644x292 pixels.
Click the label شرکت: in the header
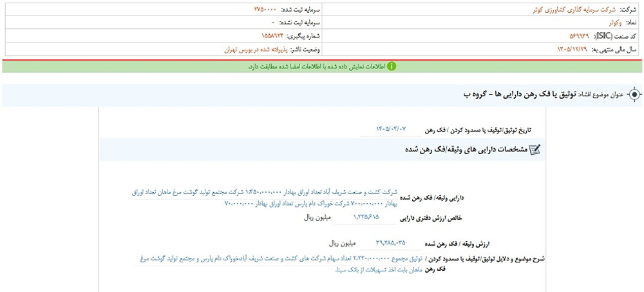627,10
